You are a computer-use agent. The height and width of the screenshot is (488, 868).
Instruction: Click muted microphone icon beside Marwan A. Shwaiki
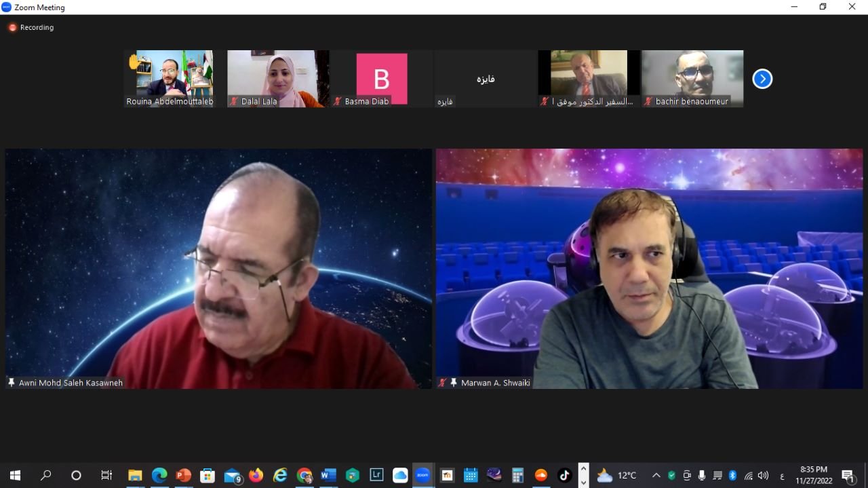coord(443,383)
